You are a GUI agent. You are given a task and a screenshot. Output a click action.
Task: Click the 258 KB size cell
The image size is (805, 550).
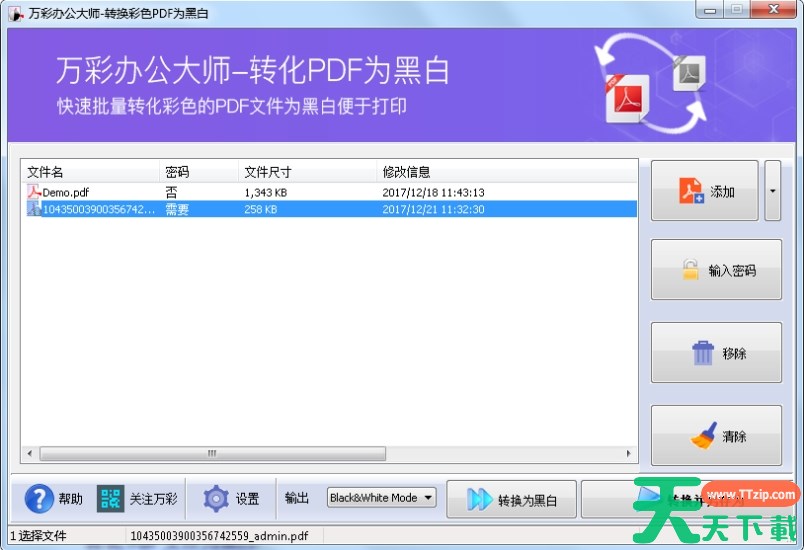tap(261, 210)
